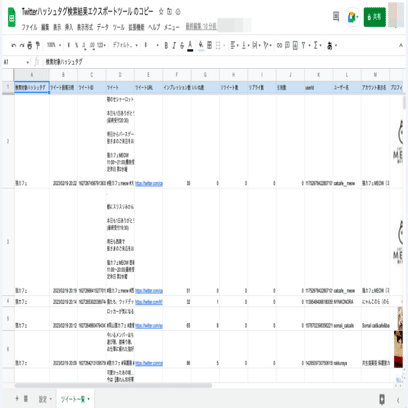408x408 pixels.
Task: Open the fill color picker
Action: pos(201,46)
